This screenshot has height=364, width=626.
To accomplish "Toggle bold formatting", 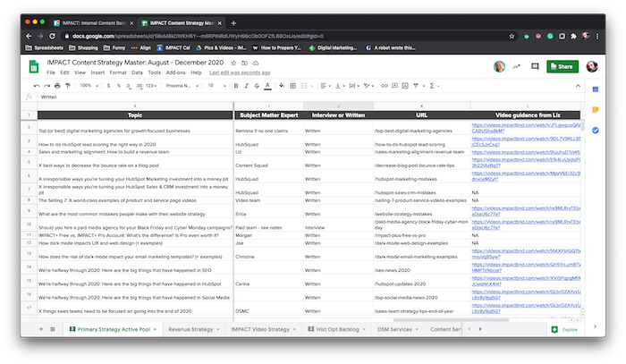I will tap(236, 86).
